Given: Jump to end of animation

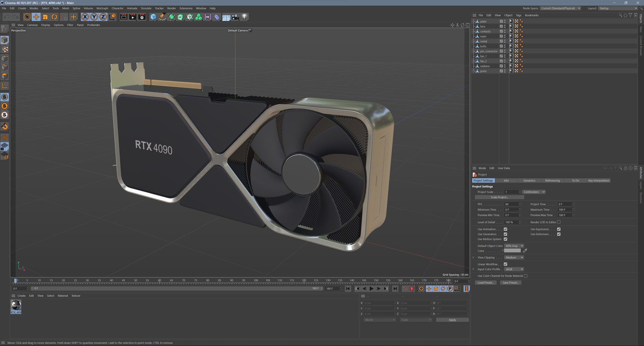Looking at the screenshot, I should pyautogui.click(x=395, y=289).
